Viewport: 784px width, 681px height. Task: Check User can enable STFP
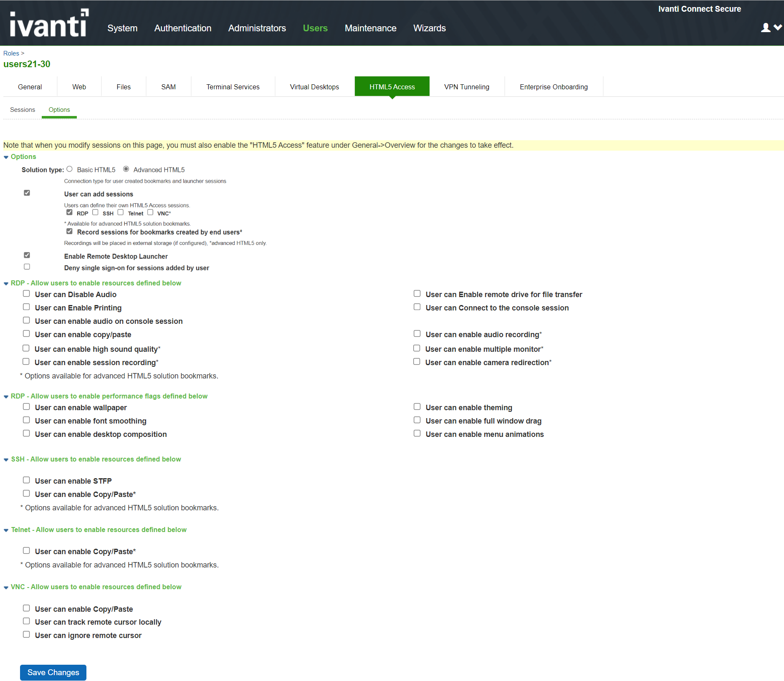tap(26, 480)
